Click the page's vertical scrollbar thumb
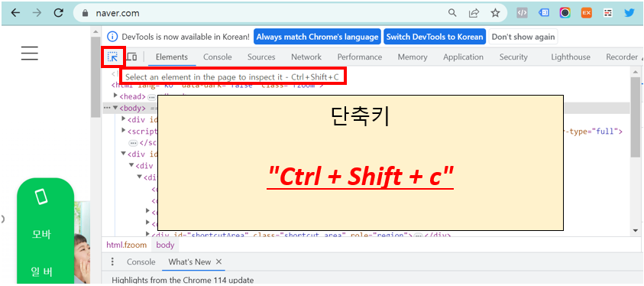The width and height of the screenshot is (644, 286). point(95,77)
